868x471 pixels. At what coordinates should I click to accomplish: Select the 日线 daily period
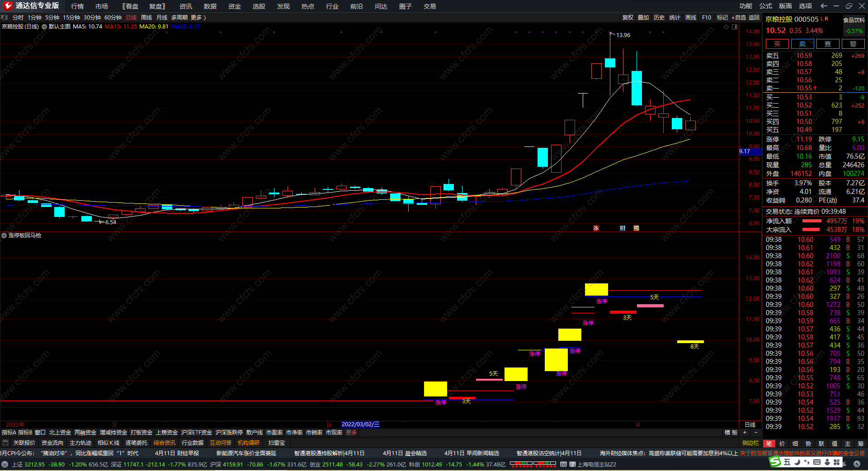click(131, 17)
